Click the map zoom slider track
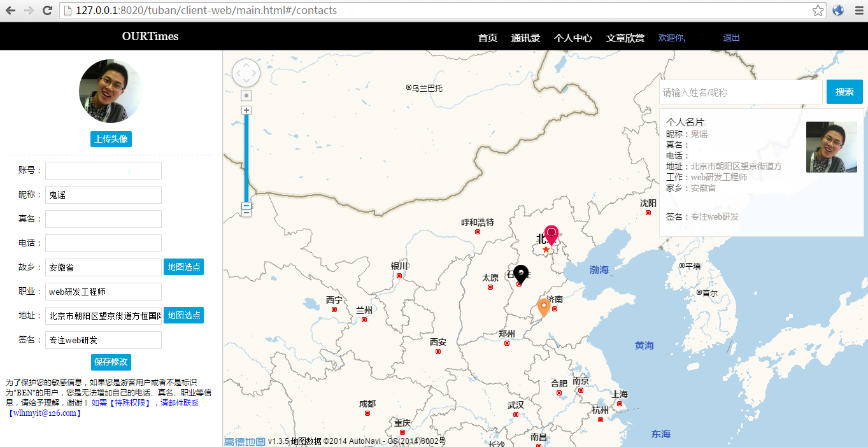The image size is (868, 447). [246, 159]
